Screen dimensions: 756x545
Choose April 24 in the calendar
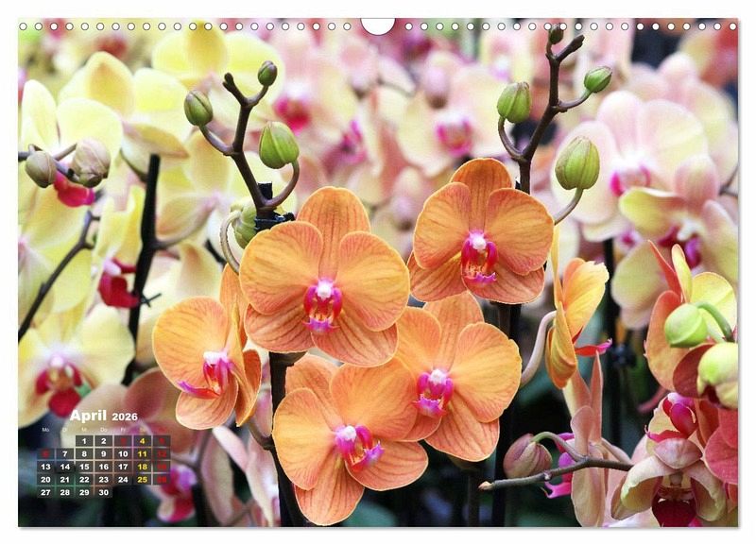point(123,479)
